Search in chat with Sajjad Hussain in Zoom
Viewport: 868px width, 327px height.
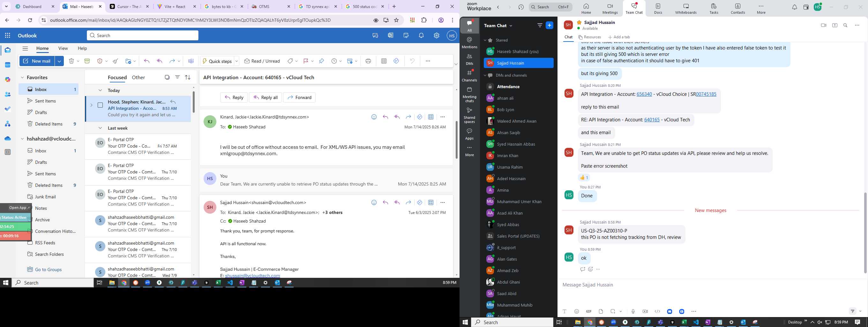click(845, 25)
